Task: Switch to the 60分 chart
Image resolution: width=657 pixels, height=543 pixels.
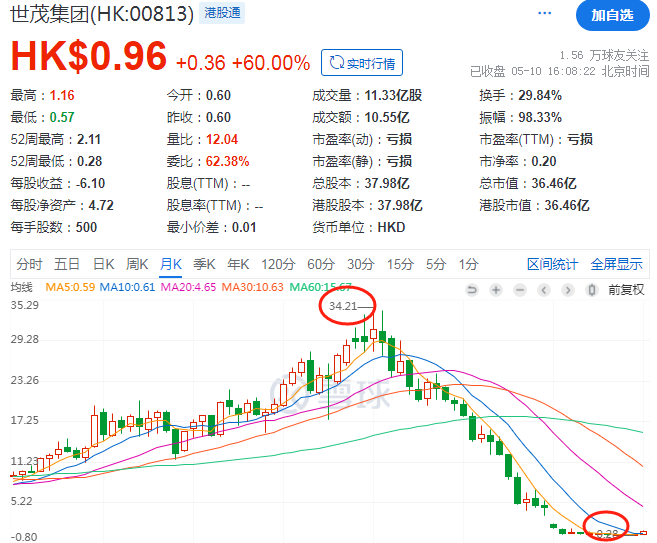Action: [x=321, y=264]
